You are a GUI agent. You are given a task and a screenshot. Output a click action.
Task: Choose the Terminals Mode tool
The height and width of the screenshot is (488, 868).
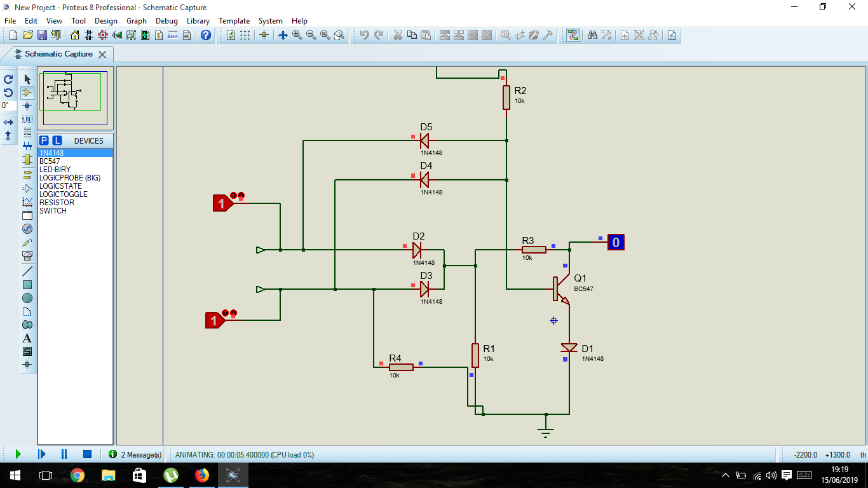27,175
